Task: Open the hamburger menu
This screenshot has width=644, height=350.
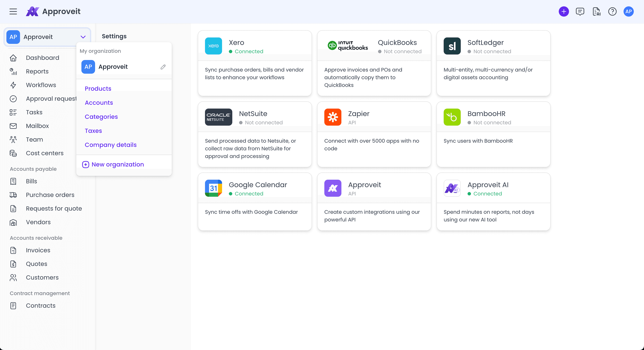Action: [13, 11]
